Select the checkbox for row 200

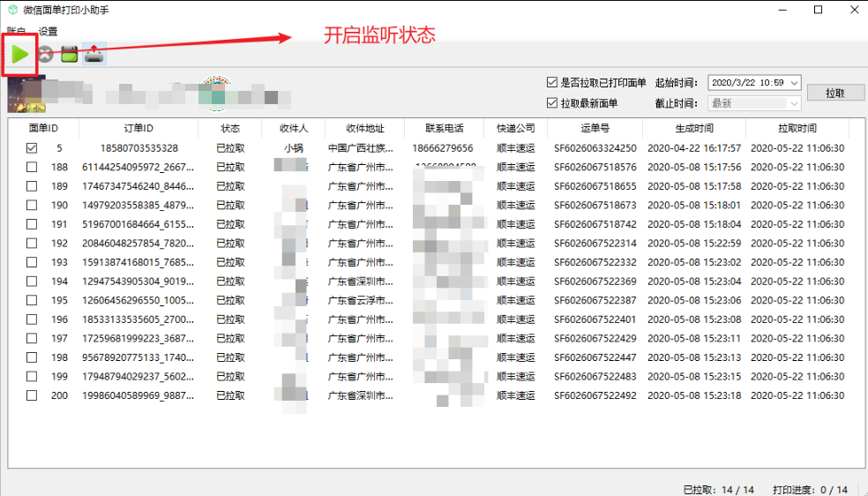(x=32, y=395)
